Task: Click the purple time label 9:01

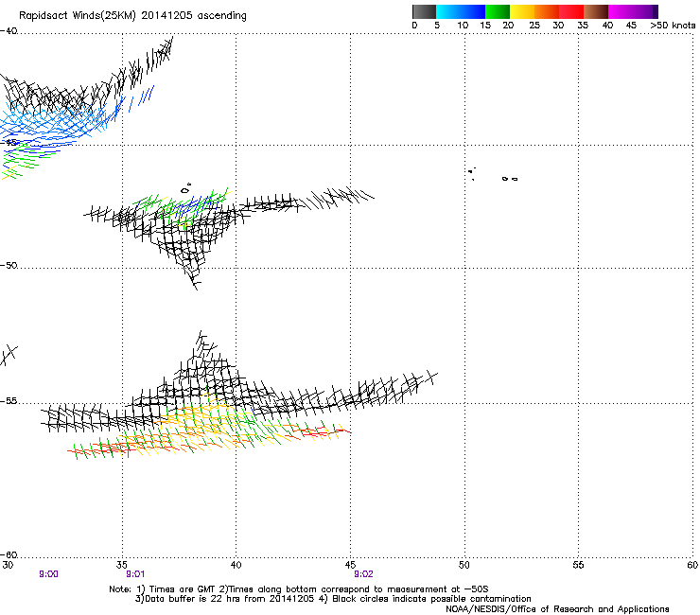Action: (135, 574)
